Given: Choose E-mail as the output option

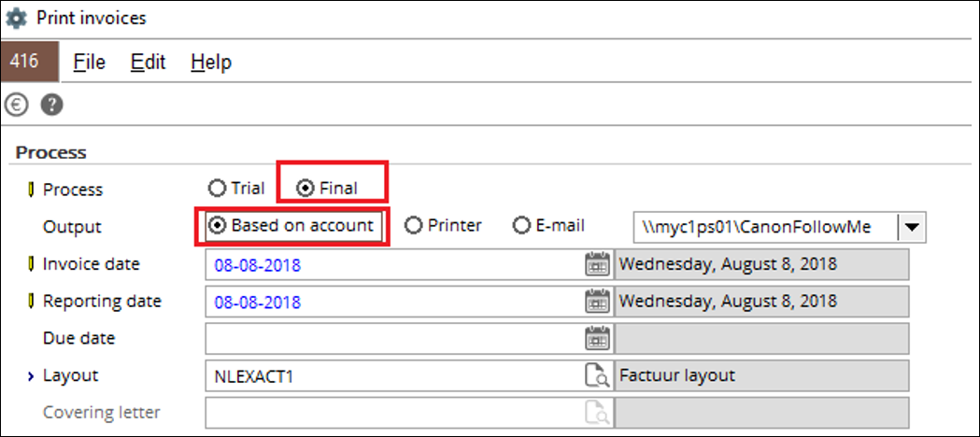Looking at the screenshot, I should pos(548,225).
